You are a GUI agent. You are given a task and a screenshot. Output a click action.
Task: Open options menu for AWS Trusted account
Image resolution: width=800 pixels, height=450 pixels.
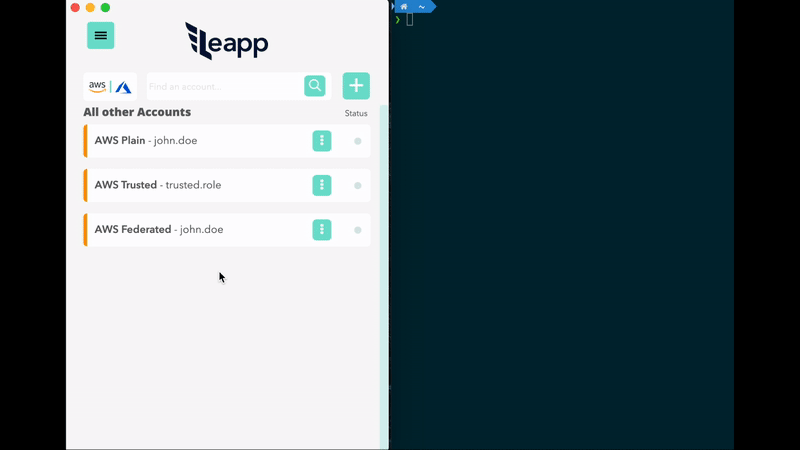tap(322, 185)
